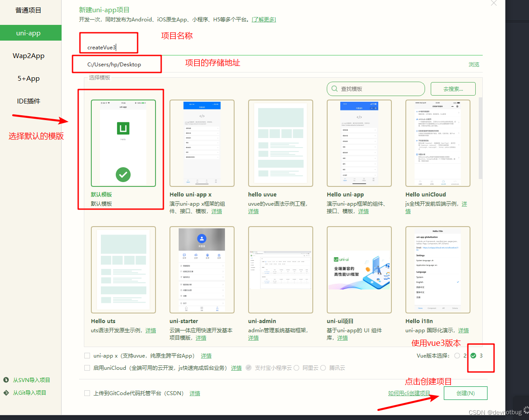Select the 支付宝小程序云 radio option
This screenshot has height=420, width=529.
[249, 368]
